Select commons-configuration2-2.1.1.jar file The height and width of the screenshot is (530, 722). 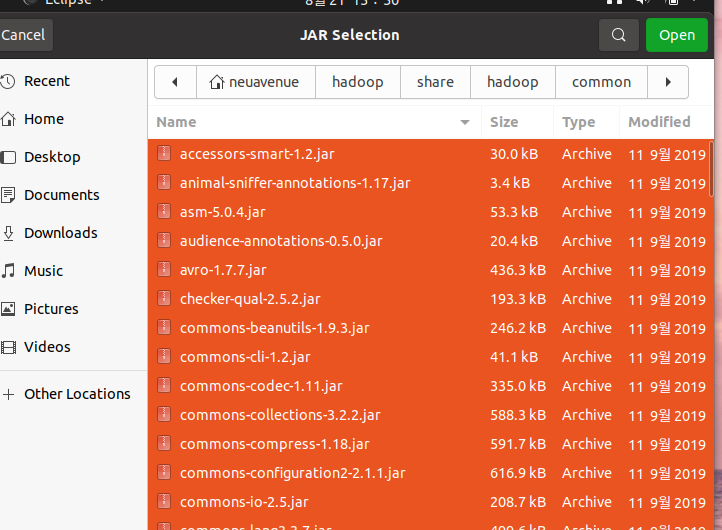coord(431,473)
